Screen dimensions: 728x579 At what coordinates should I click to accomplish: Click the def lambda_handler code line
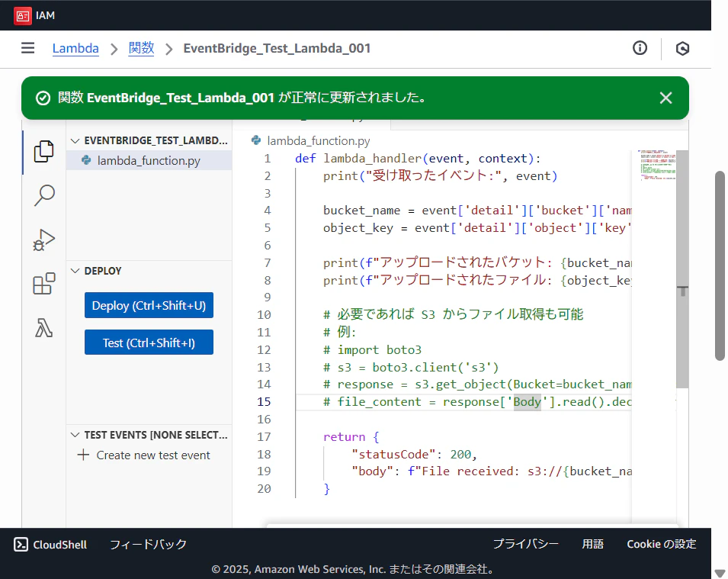(x=418, y=159)
